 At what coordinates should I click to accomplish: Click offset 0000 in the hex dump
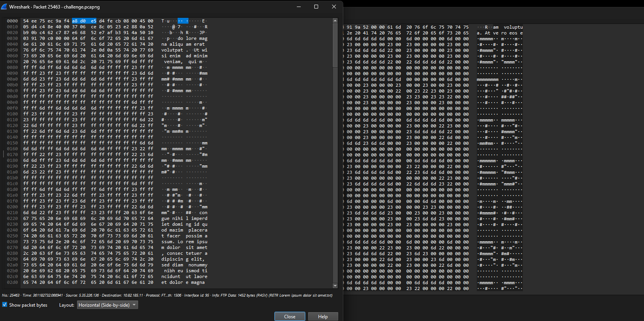12,21
